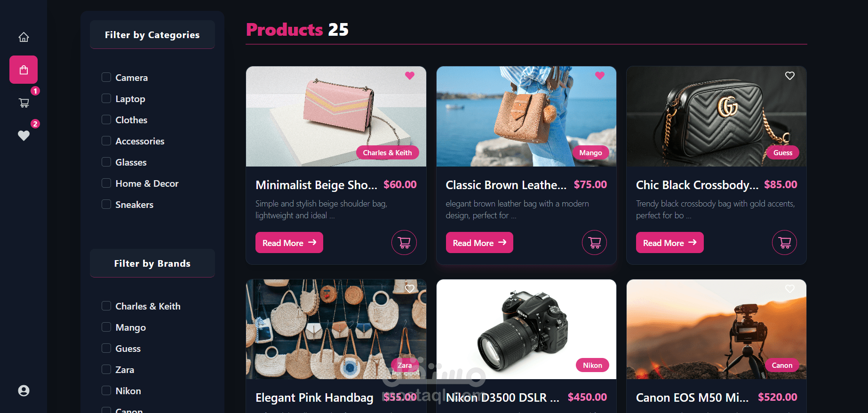The image size is (868, 413).
Task: Click the Mango brand tag on product
Action: (x=590, y=152)
